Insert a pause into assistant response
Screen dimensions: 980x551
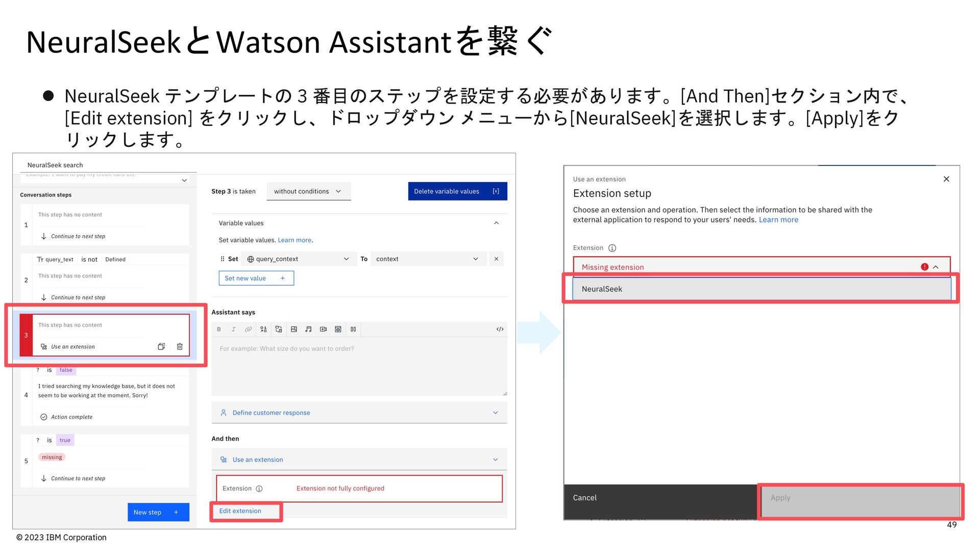tap(353, 330)
